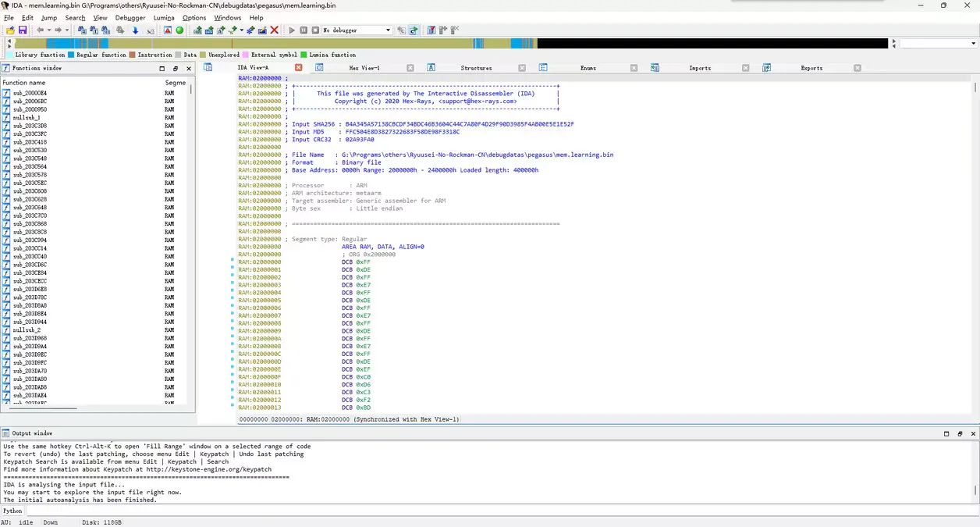Close the IDA View-A tab

pos(298,68)
